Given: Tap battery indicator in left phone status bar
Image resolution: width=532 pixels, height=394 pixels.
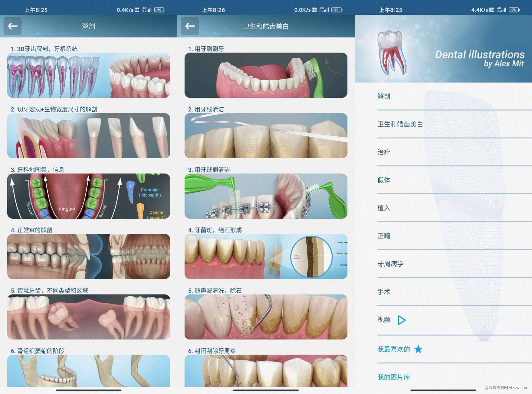Looking at the screenshot, I should click(x=160, y=10).
